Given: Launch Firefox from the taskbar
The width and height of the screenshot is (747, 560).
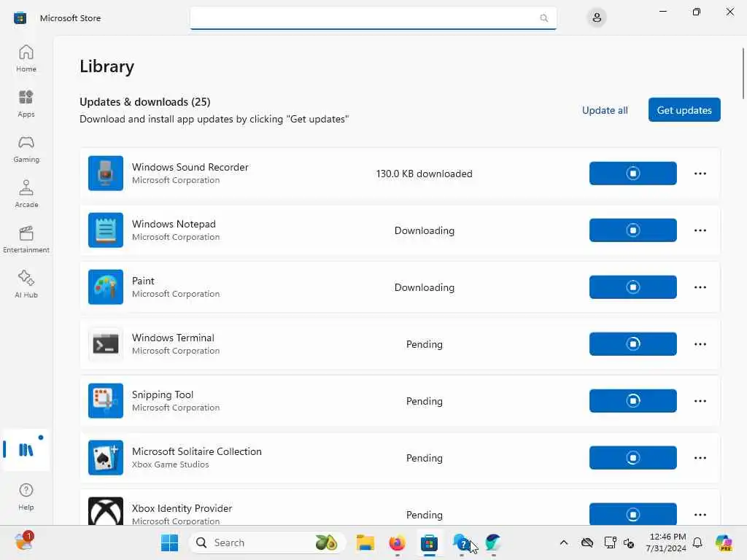Looking at the screenshot, I should (397, 542).
